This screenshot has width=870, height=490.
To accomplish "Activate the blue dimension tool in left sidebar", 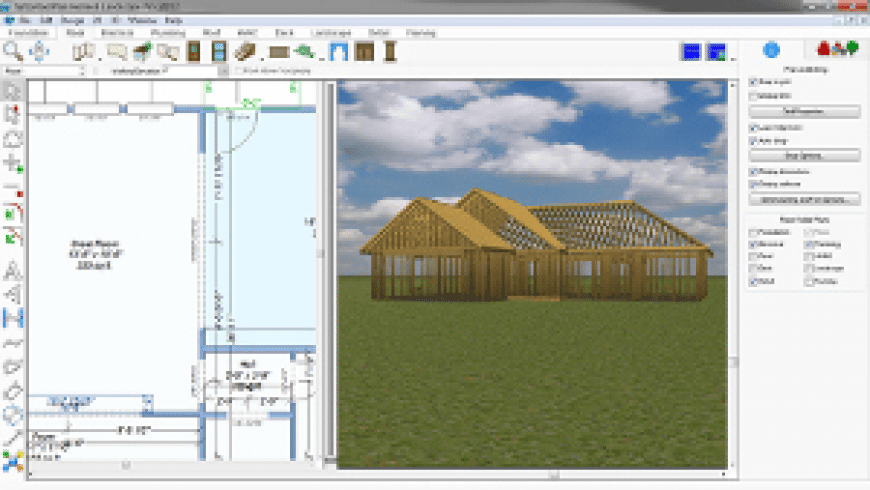I will [x=13, y=318].
